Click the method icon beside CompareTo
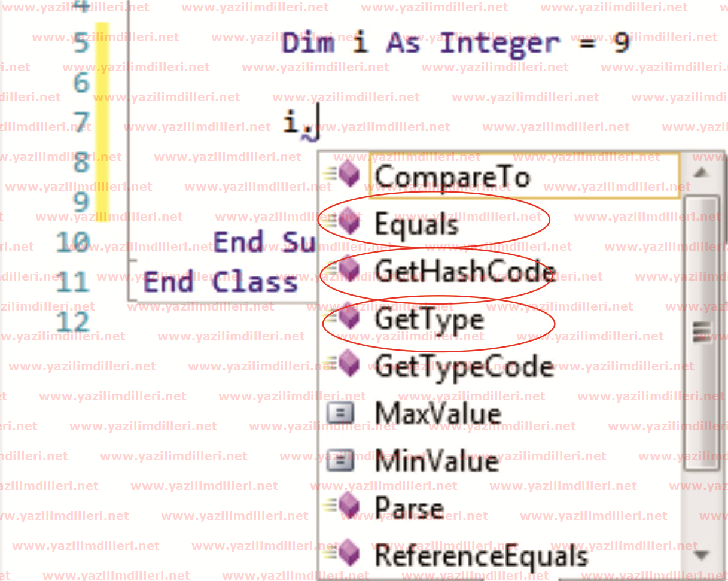Screen dimensions: 728x581 [346, 175]
